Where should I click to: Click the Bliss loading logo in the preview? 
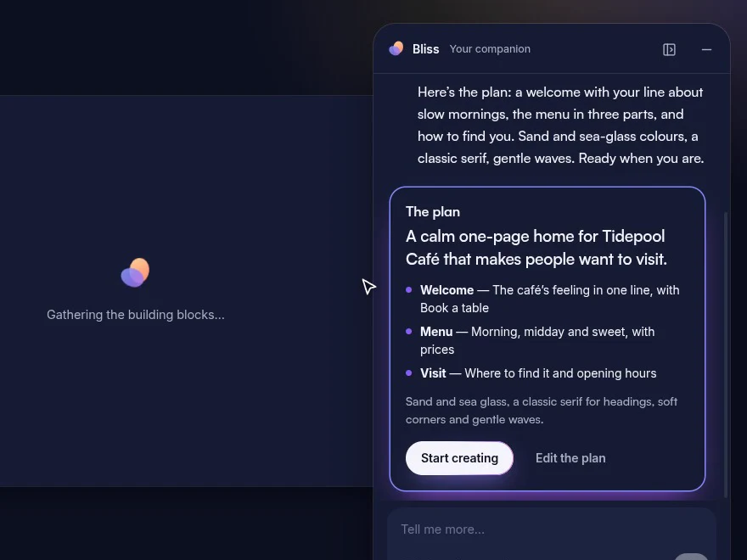[135, 273]
